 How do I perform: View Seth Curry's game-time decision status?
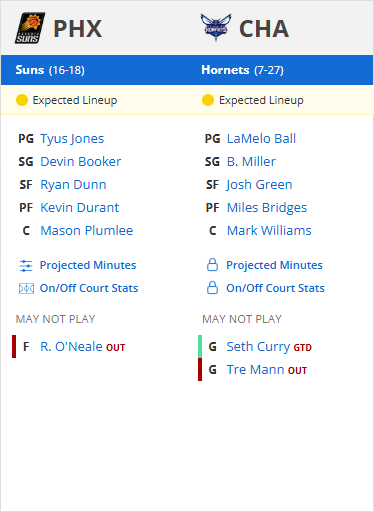302,348
